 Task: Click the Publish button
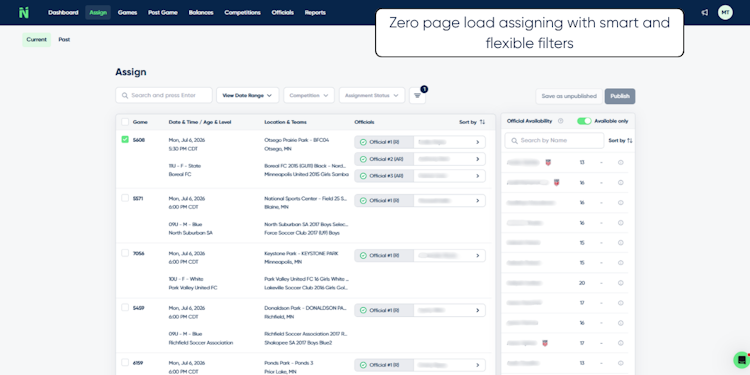[620, 96]
